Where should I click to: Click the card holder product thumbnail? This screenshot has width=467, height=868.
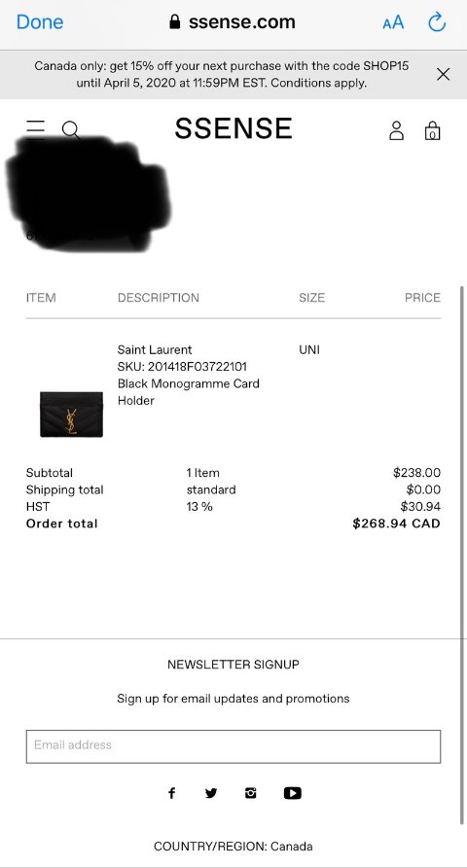pyautogui.click(x=71, y=415)
